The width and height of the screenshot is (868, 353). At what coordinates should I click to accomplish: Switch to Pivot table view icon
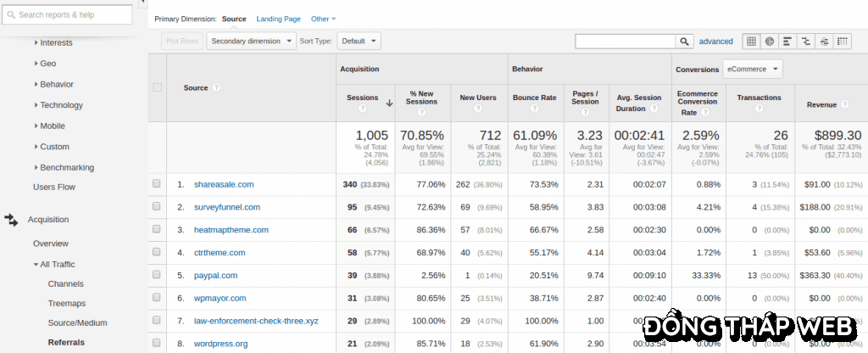[842, 41]
